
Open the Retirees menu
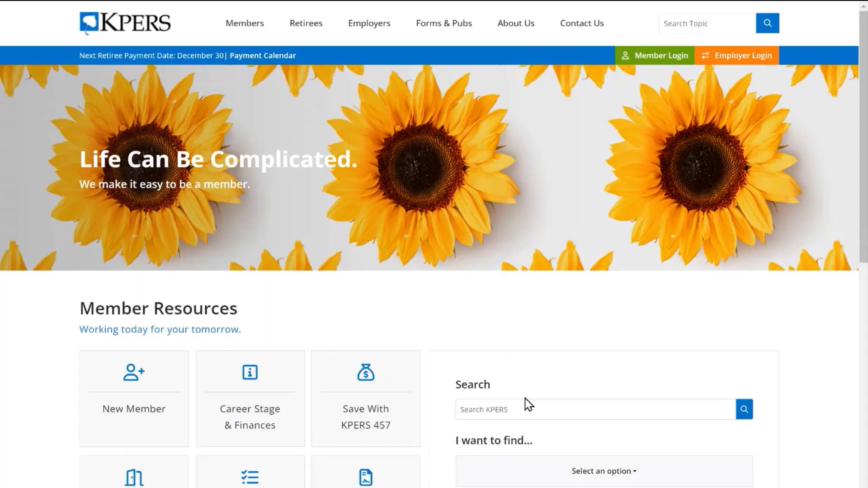[x=306, y=23]
